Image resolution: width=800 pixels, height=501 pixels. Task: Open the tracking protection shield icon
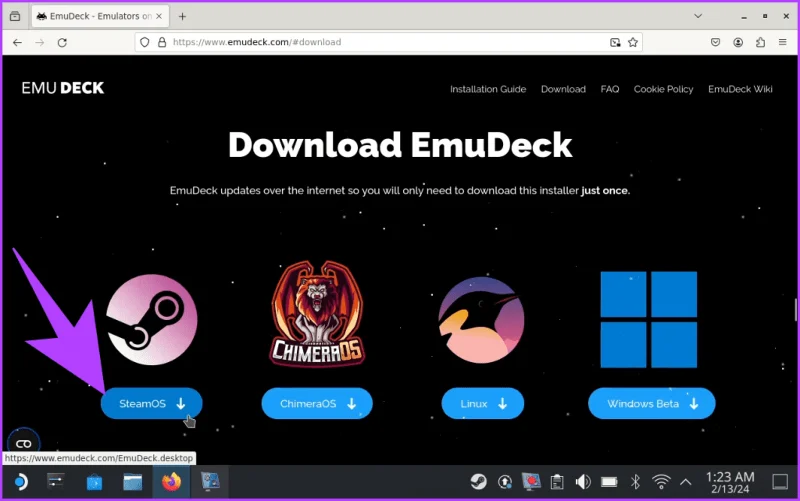pyautogui.click(x=145, y=42)
